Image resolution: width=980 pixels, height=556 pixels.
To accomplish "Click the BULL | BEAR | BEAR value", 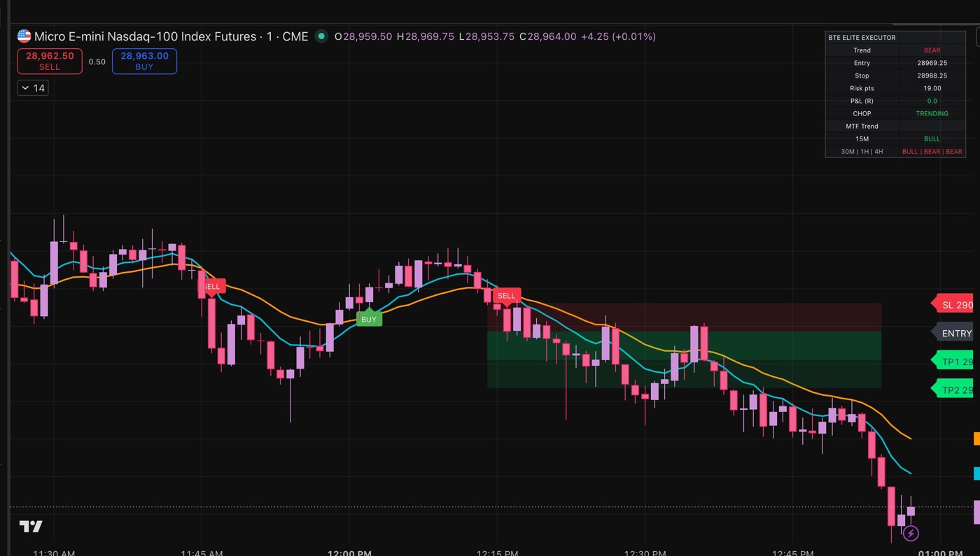I will click(x=932, y=151).
